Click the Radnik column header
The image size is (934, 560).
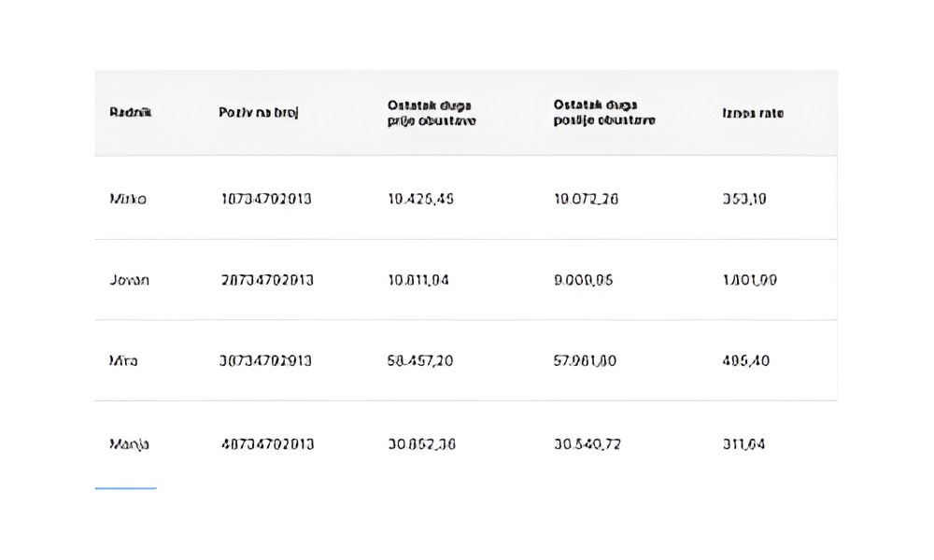(x=130, y=113)
